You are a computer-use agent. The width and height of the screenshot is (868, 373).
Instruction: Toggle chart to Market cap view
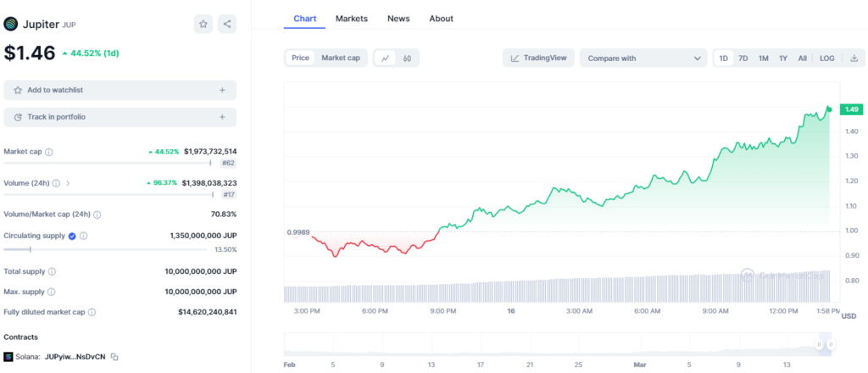(341, 58)
